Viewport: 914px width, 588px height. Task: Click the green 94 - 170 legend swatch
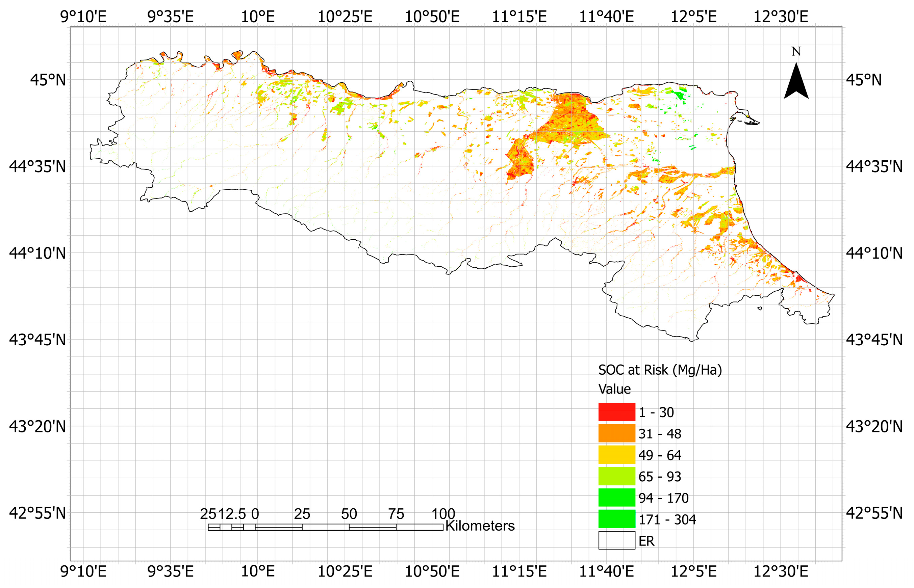616,498
